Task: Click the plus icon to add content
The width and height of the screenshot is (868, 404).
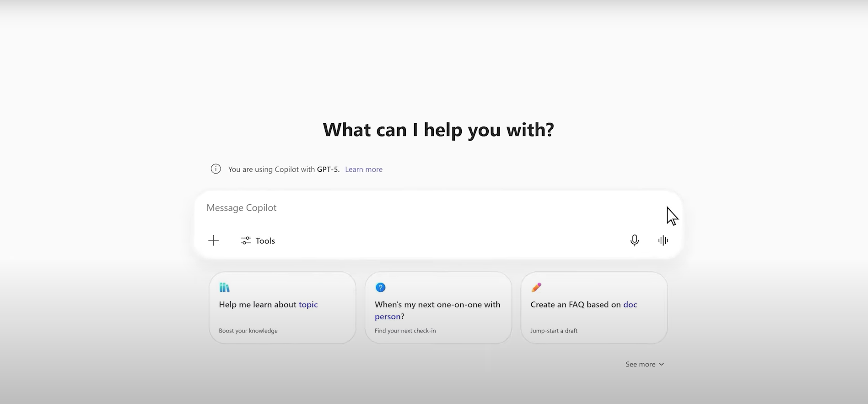Action: pyautogui.click(x=213, y=240)
